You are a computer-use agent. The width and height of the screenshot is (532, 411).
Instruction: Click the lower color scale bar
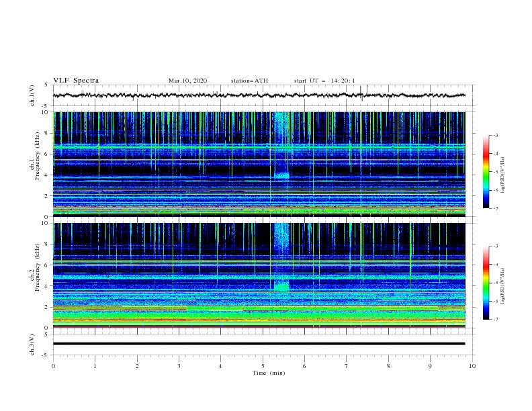pyautogui.click(x=486, y=283)
